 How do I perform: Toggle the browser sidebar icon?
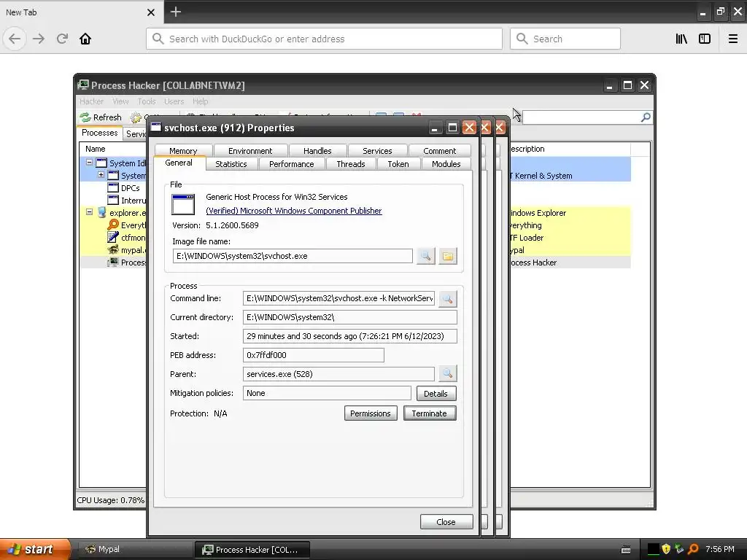pyautogui.click(x=705, y=39)
